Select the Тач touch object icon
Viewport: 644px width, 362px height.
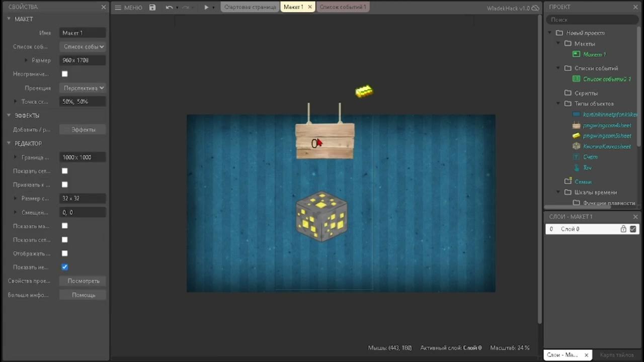point(577,167)
